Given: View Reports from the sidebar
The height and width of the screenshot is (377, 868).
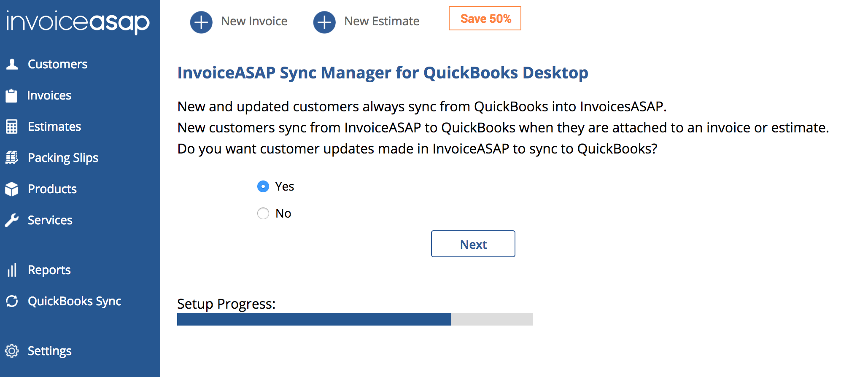Looking at the screenshot, I should point(49,270).
